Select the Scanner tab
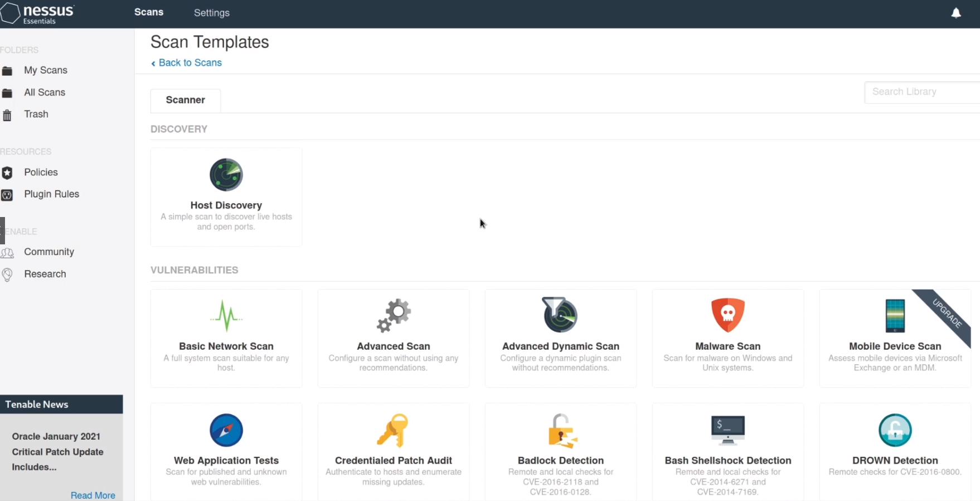The image size is (980, 501). [185, 100]
